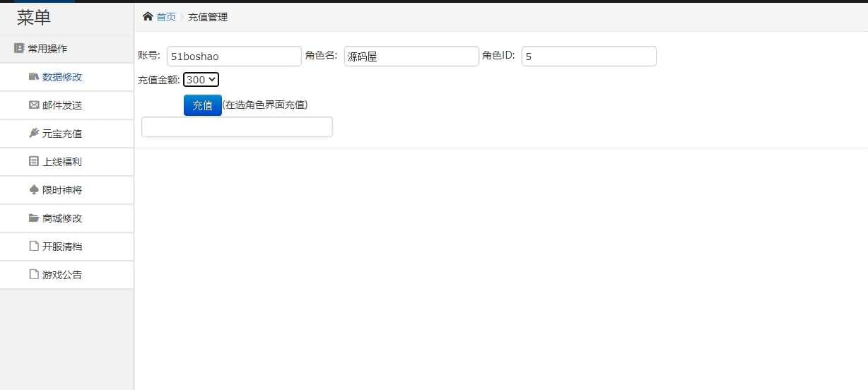Click the 上线福利 list icon
This screenshot has width=868, height=390.
(33, 161)
